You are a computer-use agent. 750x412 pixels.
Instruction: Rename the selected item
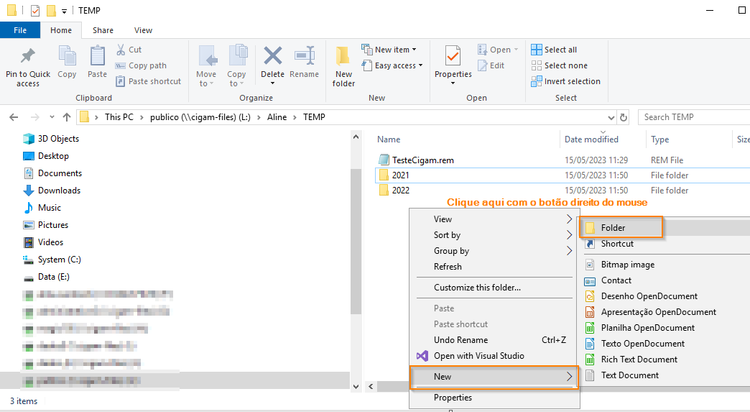[x=304, y=62]
